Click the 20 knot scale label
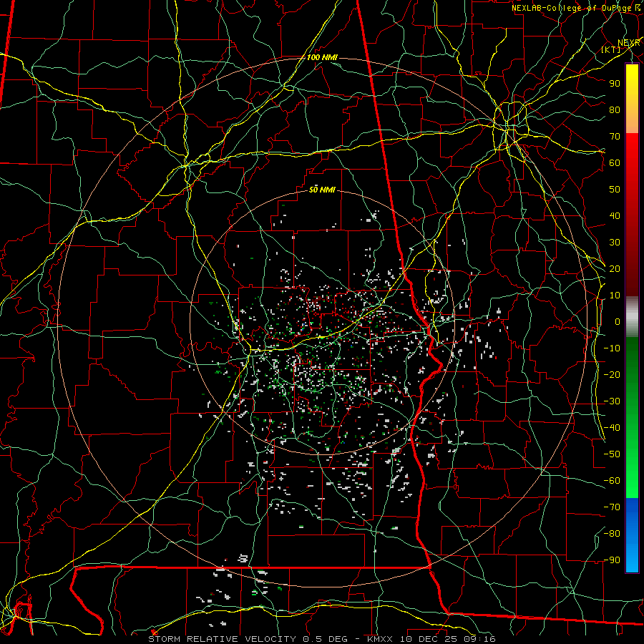The width and height of the screenshot is (644, 644). [615, 269]
